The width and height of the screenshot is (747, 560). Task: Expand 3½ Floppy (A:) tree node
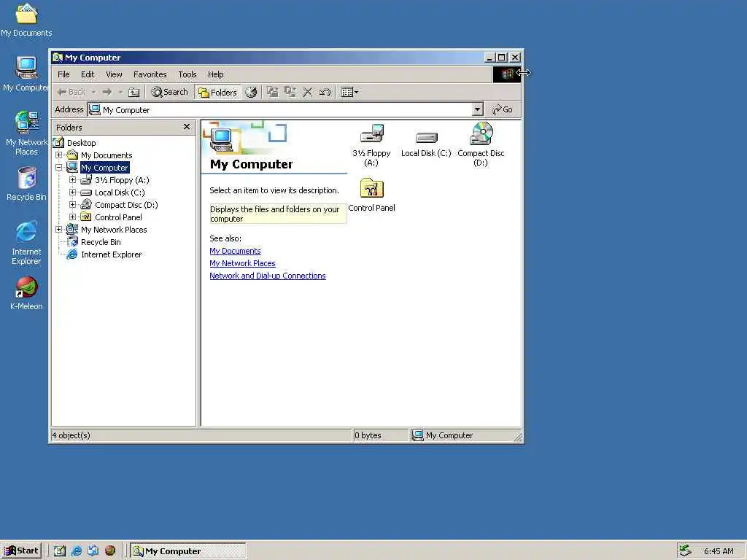click(72, 179)
